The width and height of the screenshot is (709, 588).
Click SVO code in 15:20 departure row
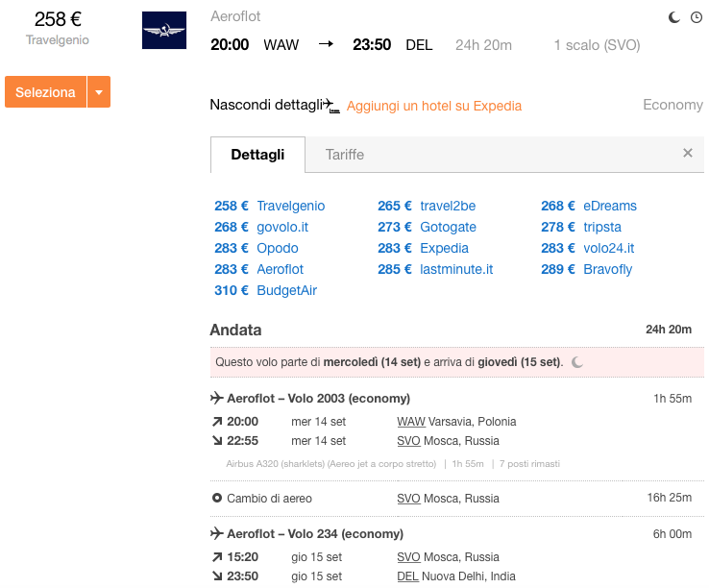coord(408,557)
